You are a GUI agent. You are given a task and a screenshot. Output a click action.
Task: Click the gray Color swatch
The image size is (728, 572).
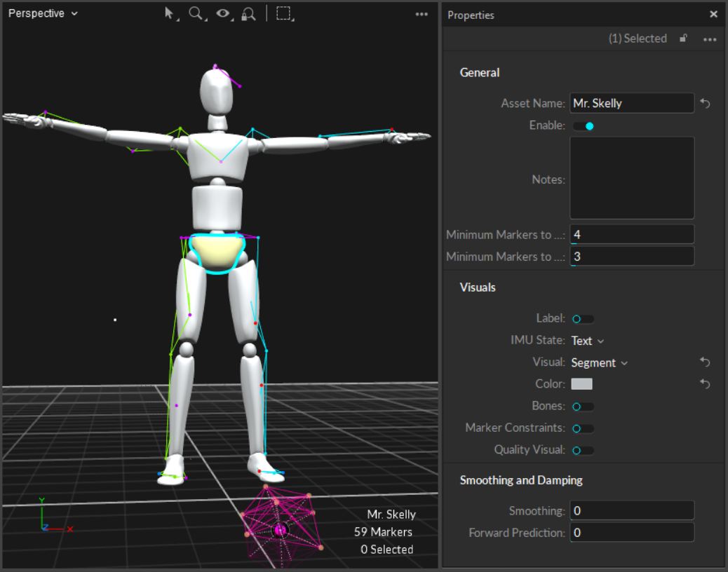click(581, 384)
